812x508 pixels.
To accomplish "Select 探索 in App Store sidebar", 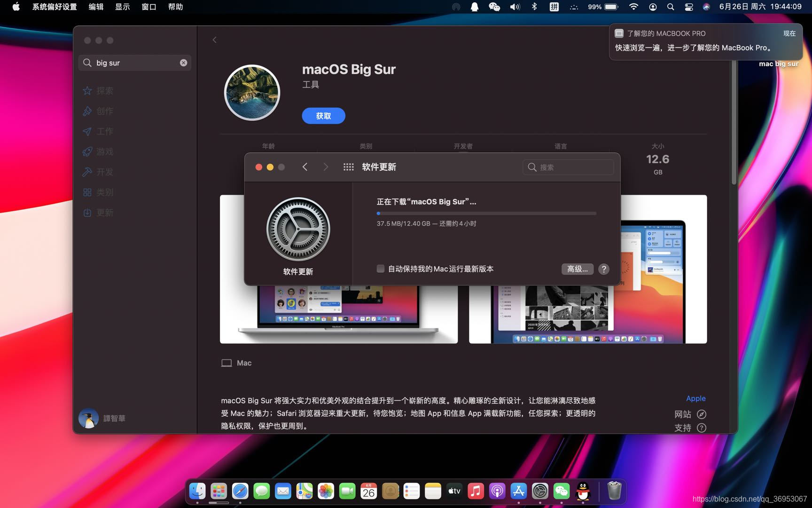I will (x=98, y=91).
